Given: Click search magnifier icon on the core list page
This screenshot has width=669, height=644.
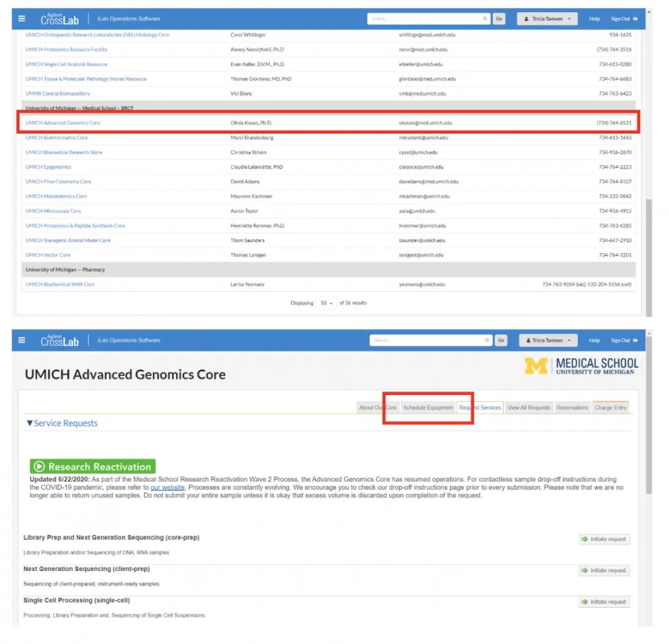Looking at the screenshot, I should pyautogui.click(x=485, y=19).
